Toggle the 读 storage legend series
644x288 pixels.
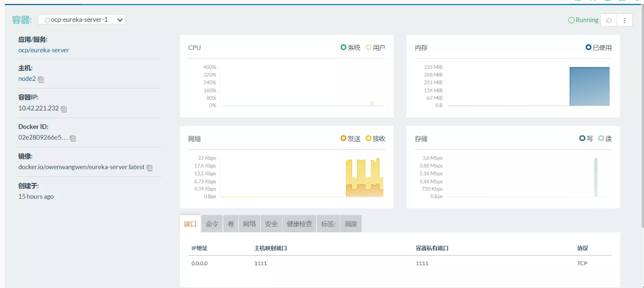[x=605, y=139]
